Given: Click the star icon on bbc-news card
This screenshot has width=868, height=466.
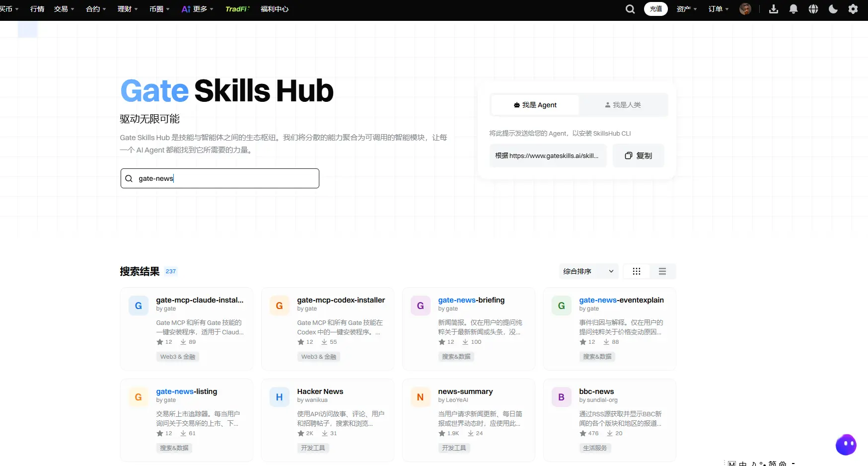Looking at the screenshot, I should click(583, 433).
